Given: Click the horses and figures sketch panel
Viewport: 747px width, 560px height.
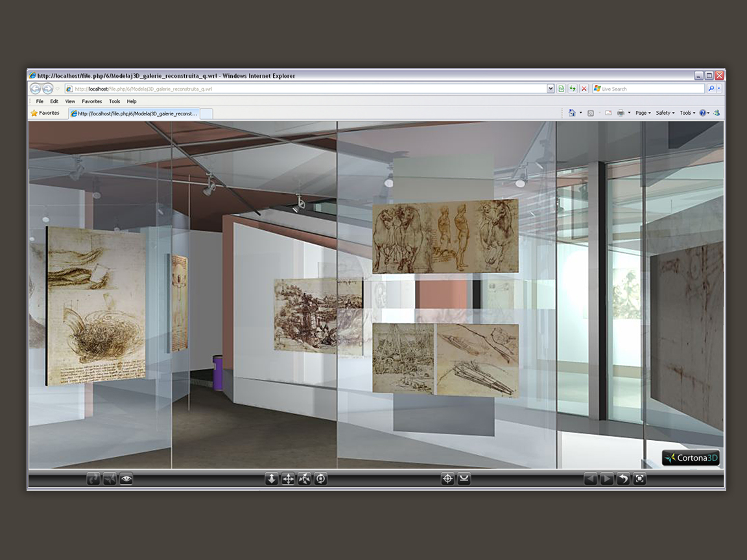Looking at the screenshot, I should (x=445, y=237).
